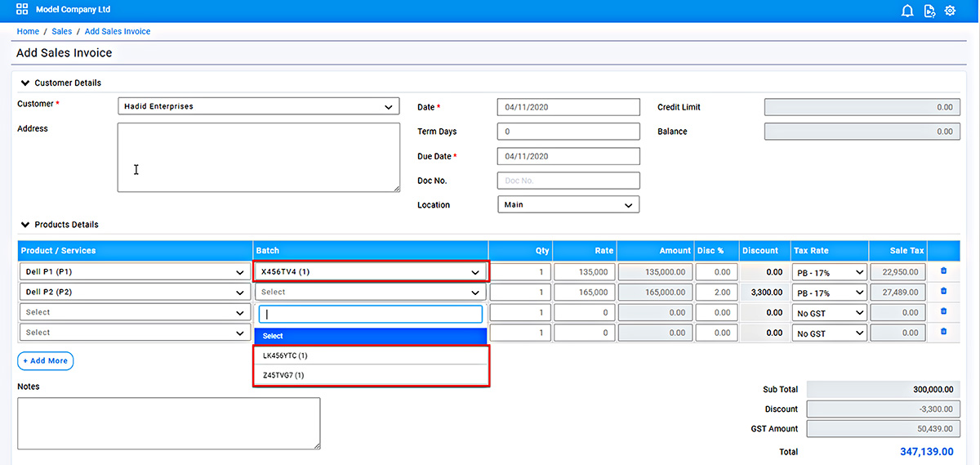
Task: Choose the highlighted Select option in batch list
Action: (371, 336)
